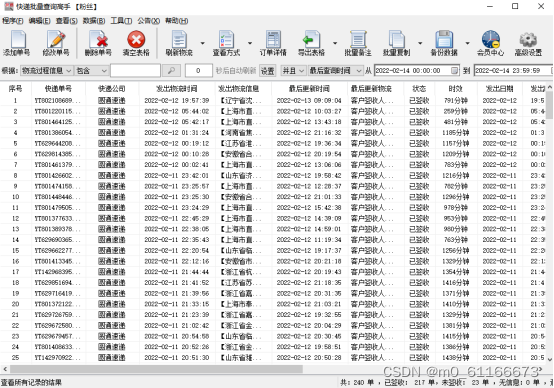Image resolution: width=554 pixels, height=388 pixels.
Task: Click the scroll-down arrow of the vertical scrollbar
Action: click(x=550, y=359)
